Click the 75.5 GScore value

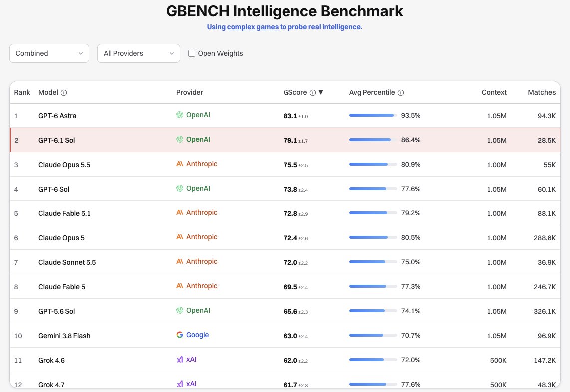[290, 165]
